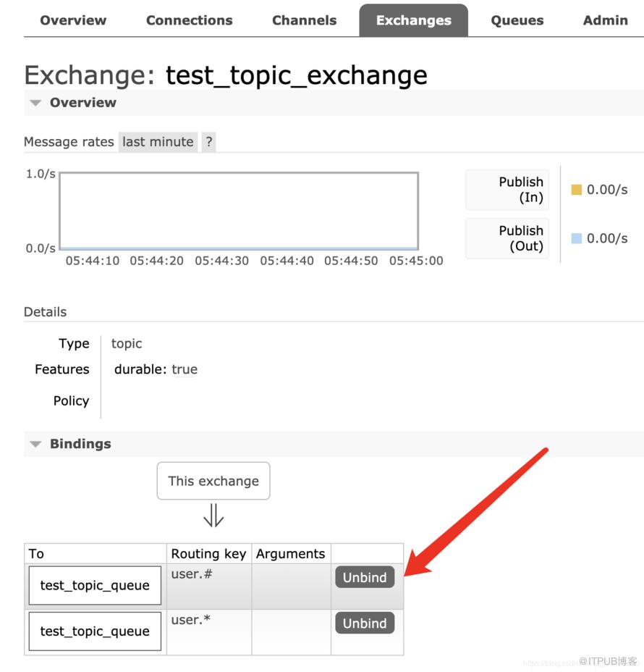The image size is (644, 672).
Task: Click the 'Routing key' column header
Action: point(208,554)
